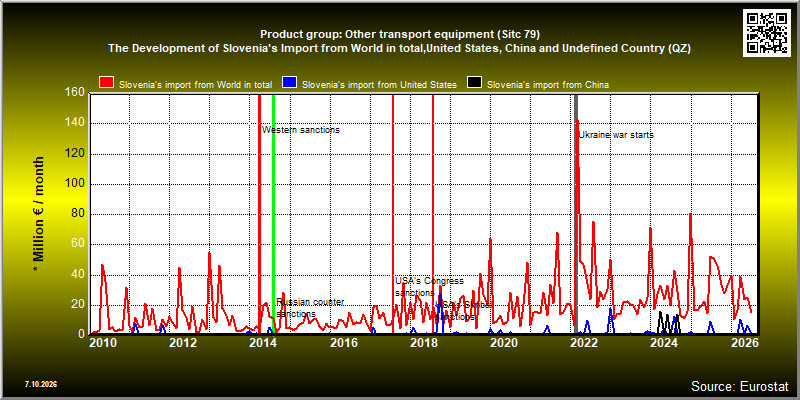Screen dimensions: 800x400
Task: Click the x-axis label 2018
Action: pyautogui.click(x=423, y=342)
